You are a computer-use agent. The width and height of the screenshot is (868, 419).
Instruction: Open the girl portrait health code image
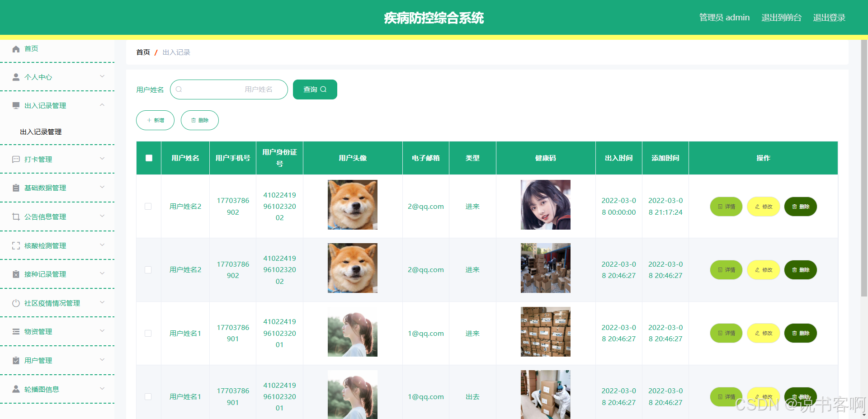546,205
